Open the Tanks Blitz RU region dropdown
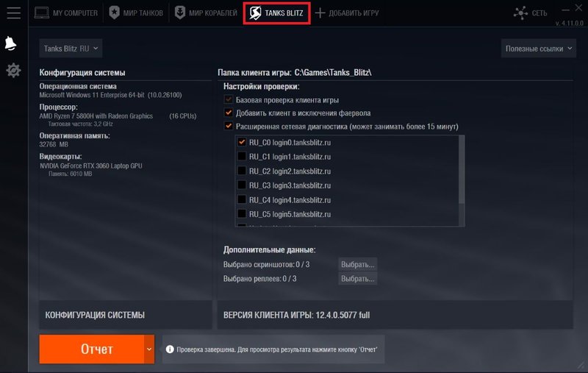Image resolution: width=588 pixels, height=373 pixels. tap(71, 49)
